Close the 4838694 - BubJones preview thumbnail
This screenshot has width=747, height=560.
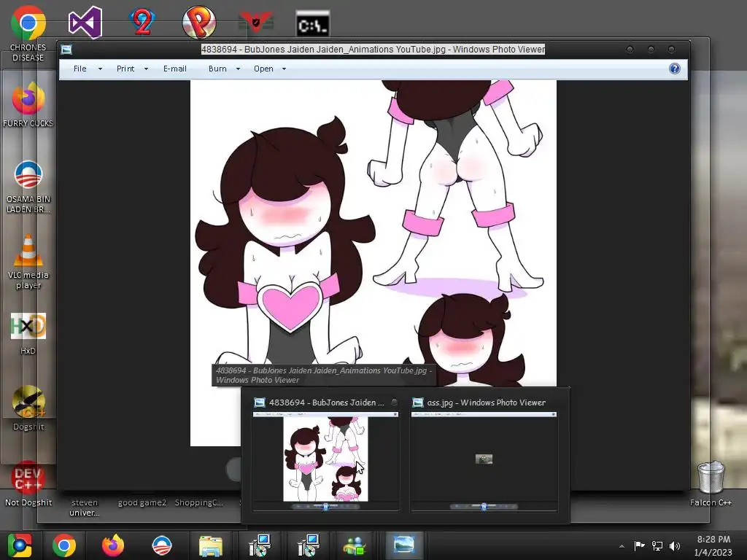click(395, 402)
